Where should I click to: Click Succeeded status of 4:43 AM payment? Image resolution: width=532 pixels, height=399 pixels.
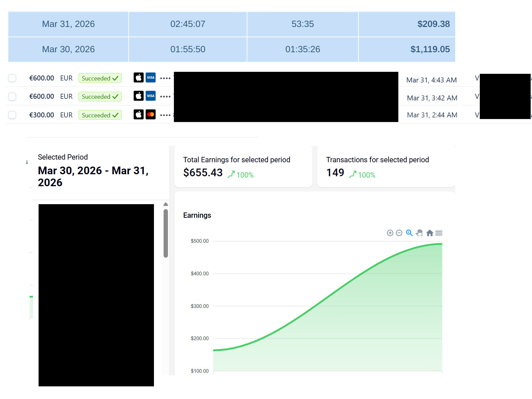[x=100, y=78]
